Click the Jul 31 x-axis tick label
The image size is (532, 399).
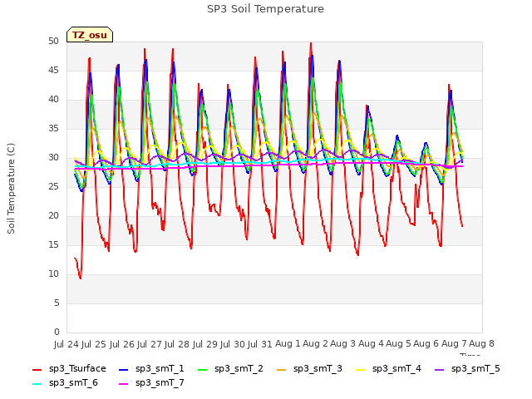260,344
